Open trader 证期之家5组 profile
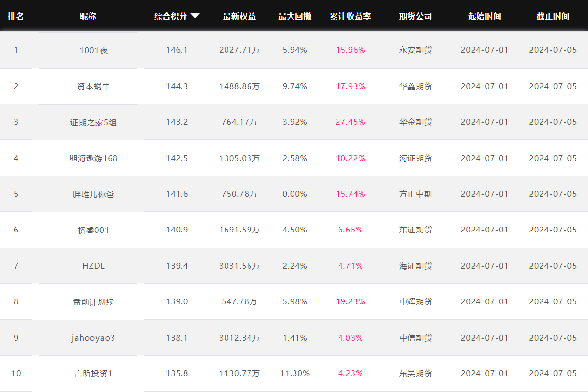Screen dimensions: 588x392 (93, 122)
